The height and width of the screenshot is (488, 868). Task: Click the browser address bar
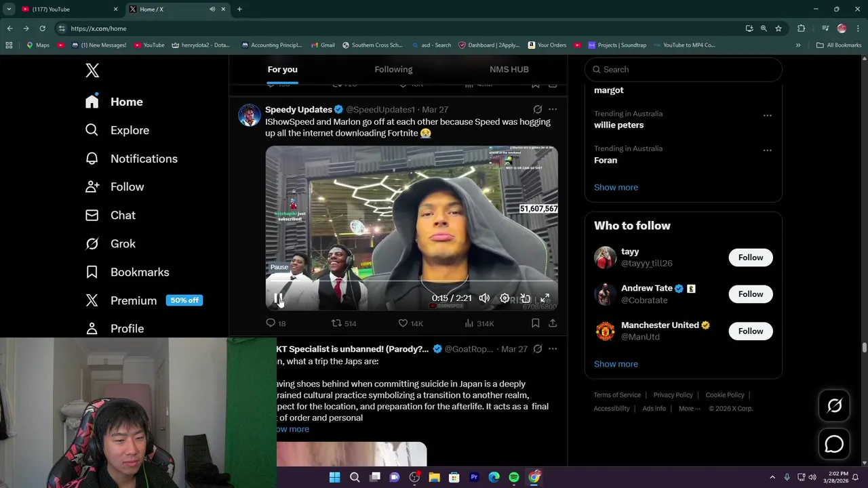(400, 28)
